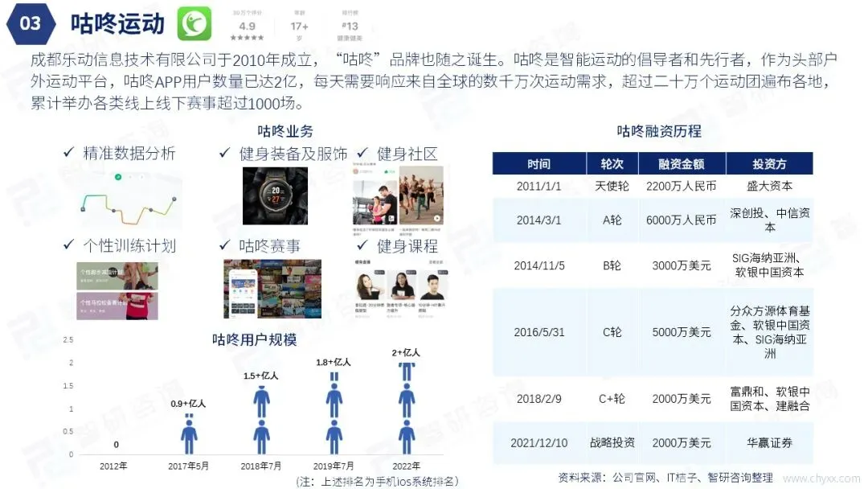This screenshot has height=489, width=868.
Task: Click the 2200万人民币 amount cell
Action: coord(682,186)
